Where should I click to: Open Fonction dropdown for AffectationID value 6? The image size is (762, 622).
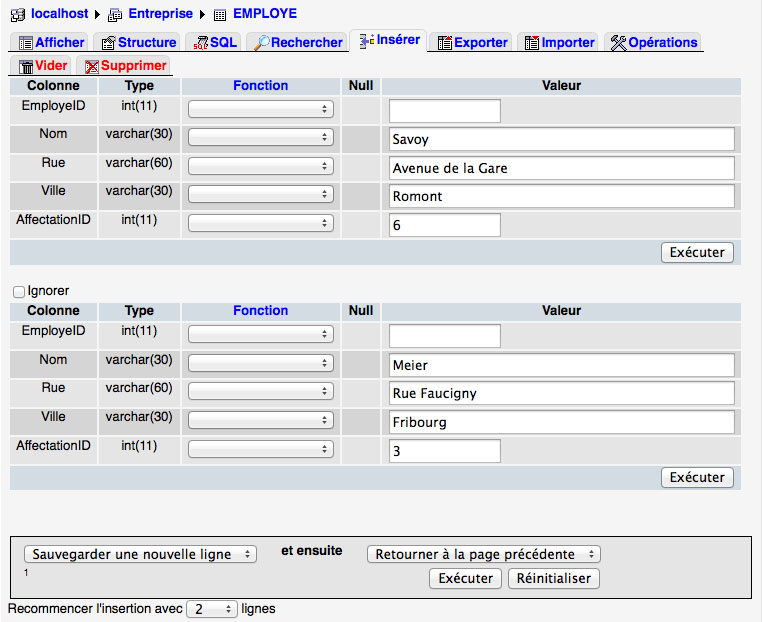coord(261,223)
